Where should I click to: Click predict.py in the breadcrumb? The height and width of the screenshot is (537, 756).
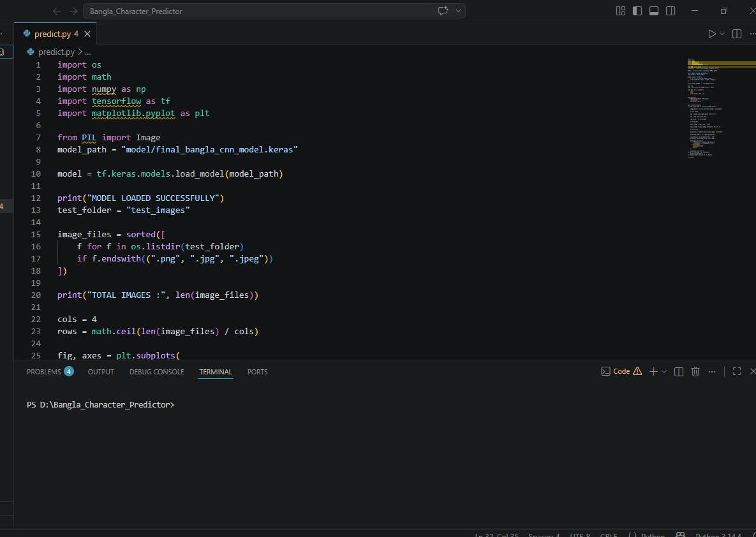[x=56, y=52]
